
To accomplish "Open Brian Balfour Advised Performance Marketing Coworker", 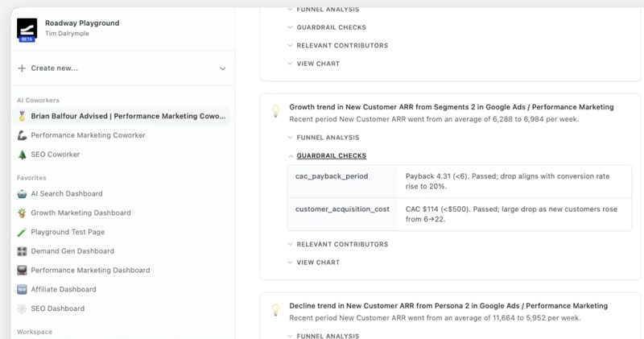I will [128, 116].
